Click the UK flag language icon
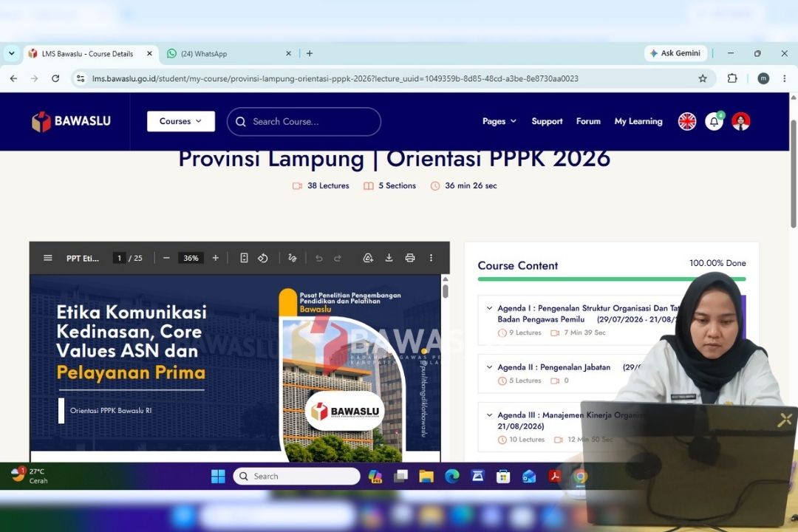 (x=687, y=121)
